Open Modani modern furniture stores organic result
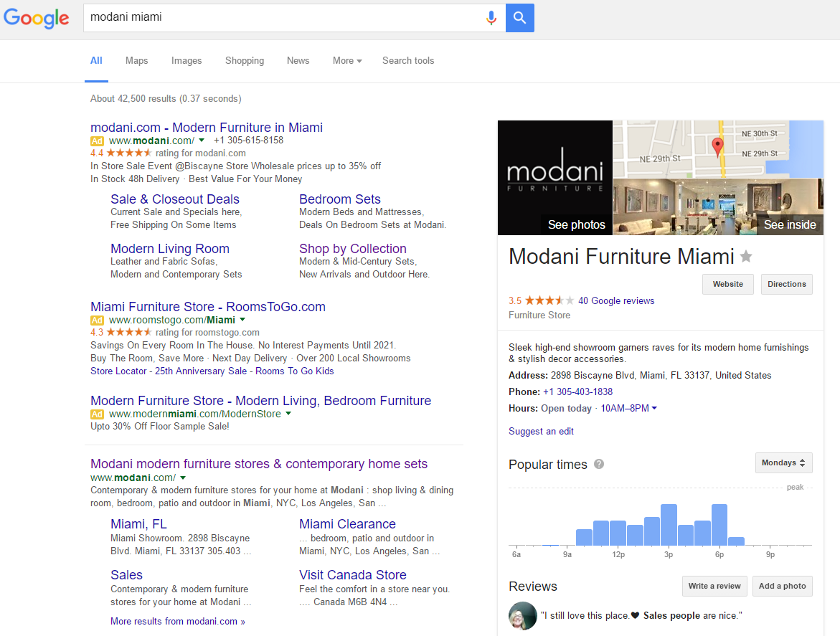Image resolution: width=840 pixels, height=636 pixels. (259, 464)
